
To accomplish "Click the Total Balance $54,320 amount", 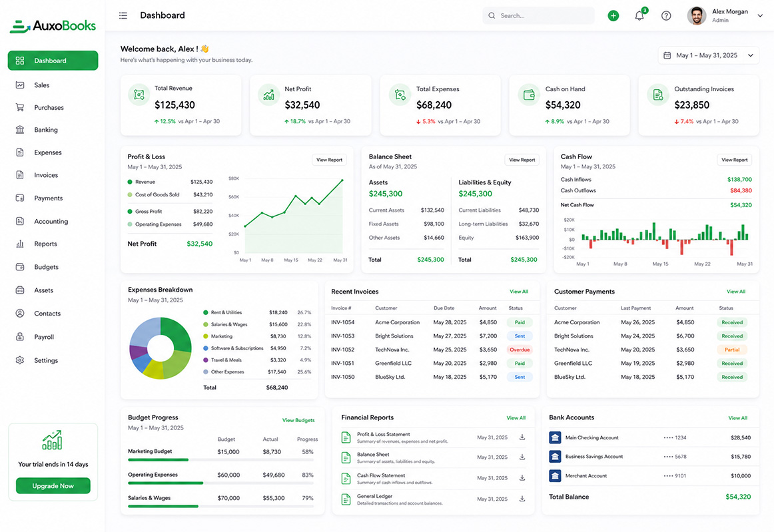I will pos(737,497).
